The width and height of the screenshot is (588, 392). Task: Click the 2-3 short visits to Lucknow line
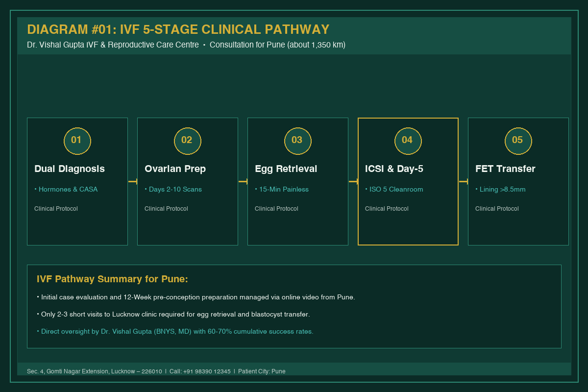point(173,314)
